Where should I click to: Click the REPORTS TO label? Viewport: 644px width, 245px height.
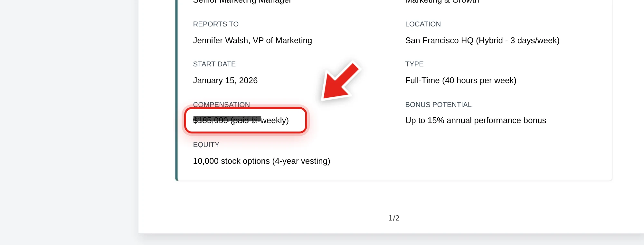coord(216,24)
